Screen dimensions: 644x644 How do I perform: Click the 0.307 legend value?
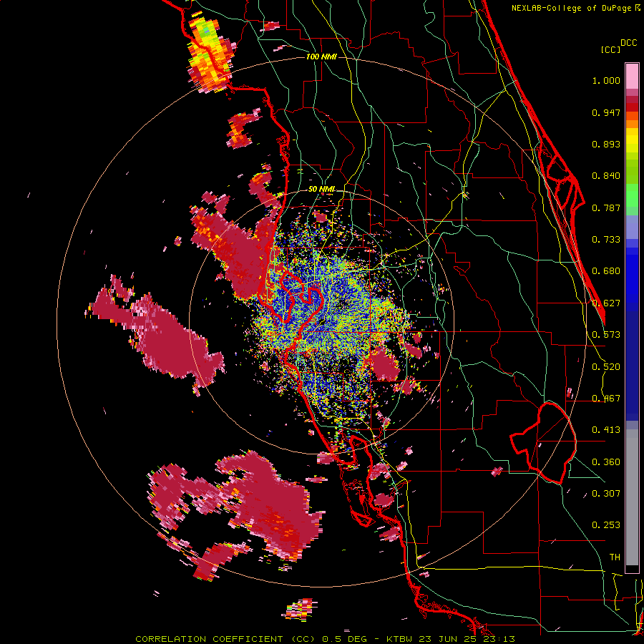pyautogui.click(x=606, y=494)
